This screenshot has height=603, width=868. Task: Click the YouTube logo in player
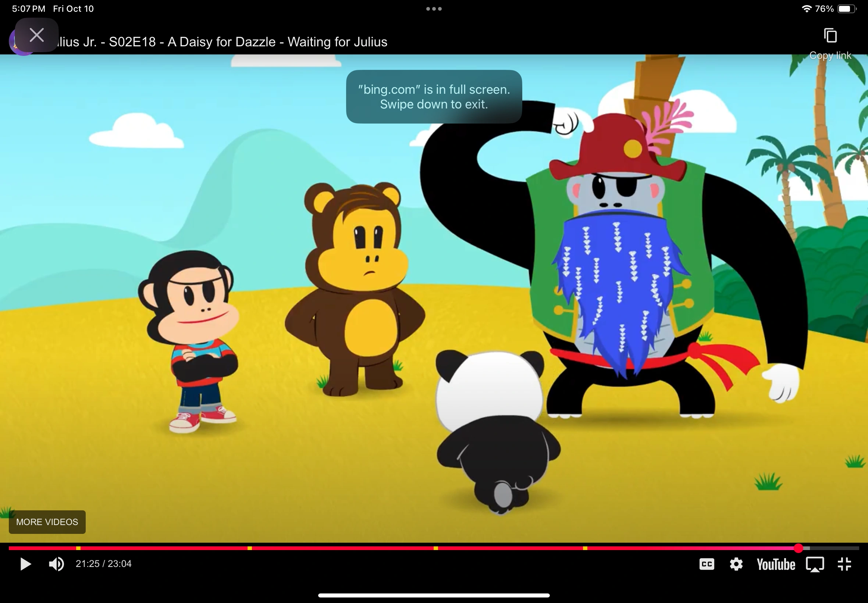(x=776, y=564)
